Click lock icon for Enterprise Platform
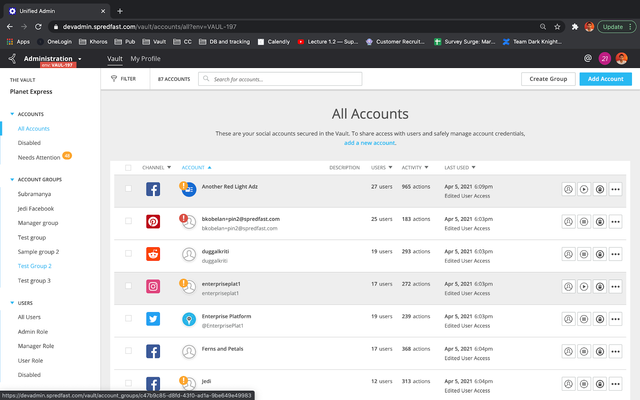Image resolution: width=640 pixels, height=400 pixels. [x=600, y=319]
